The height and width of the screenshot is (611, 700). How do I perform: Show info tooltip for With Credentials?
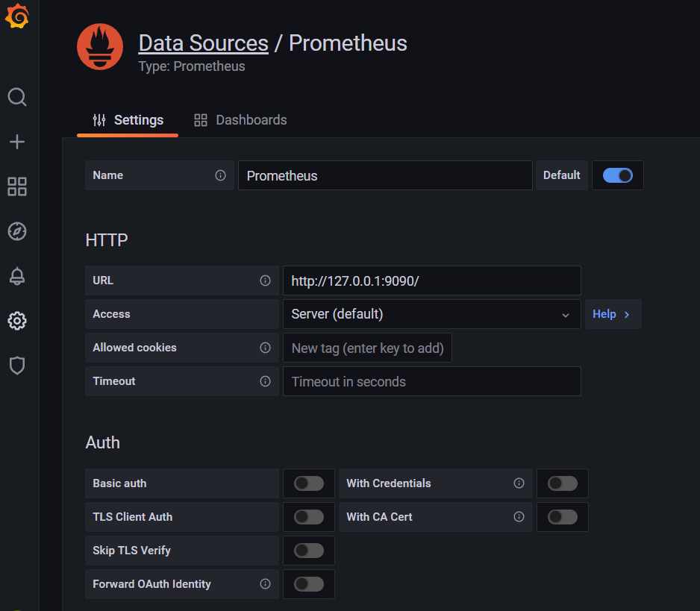pyautogui.click(x=519, y=483)
